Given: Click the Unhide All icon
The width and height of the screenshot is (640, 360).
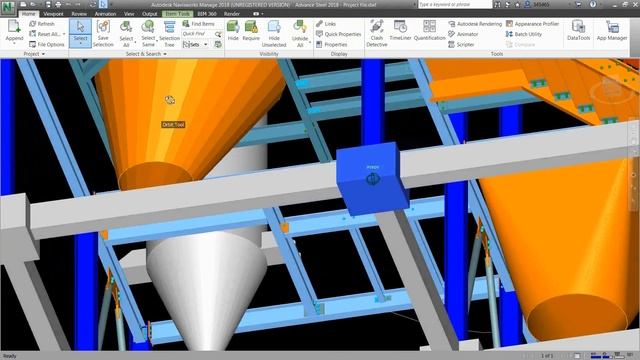Looking at the screenshot, I should point(300,27).
